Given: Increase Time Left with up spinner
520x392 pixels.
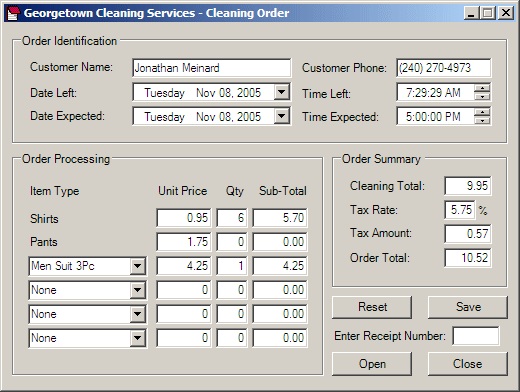Looking at the screenshot, I should (482, 88).
